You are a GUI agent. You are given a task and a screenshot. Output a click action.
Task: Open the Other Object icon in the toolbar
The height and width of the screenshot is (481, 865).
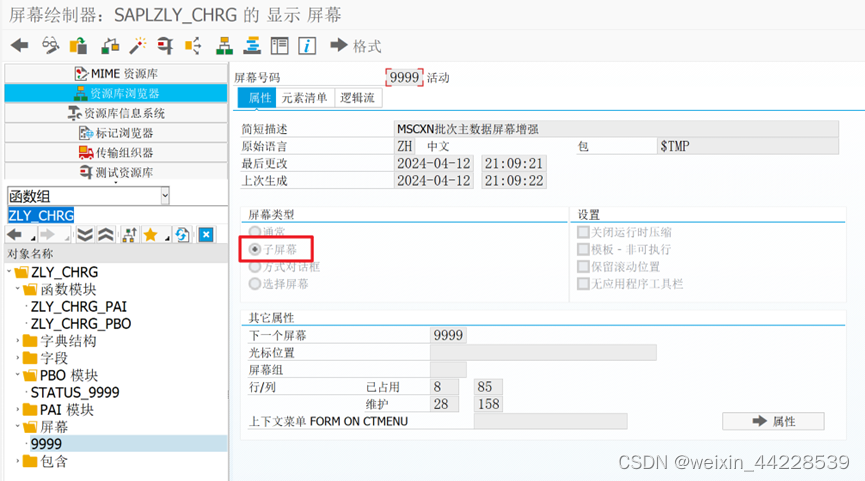click(x=110, y=45)
